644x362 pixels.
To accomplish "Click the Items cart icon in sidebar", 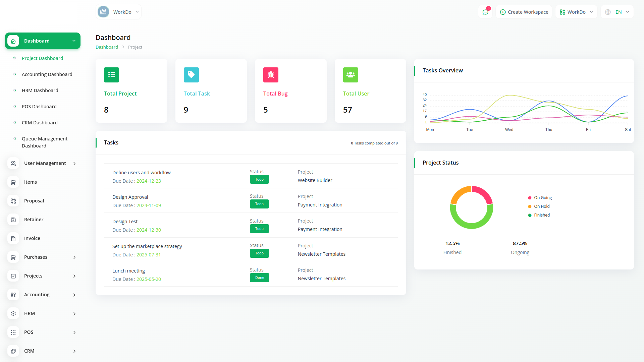I will tap(13, 182).
